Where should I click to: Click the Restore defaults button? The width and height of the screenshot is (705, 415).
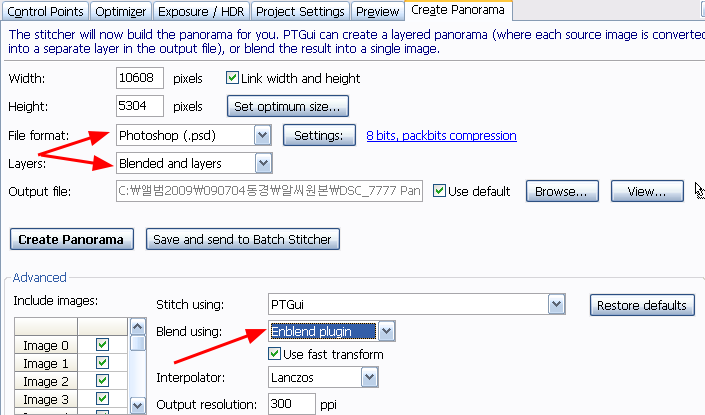coord(642,305)
